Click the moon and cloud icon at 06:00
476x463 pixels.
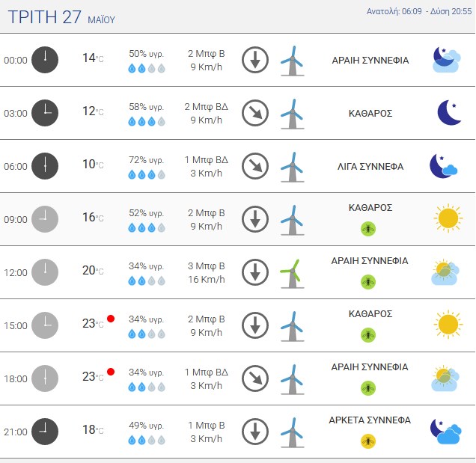(x=444, y=166)
